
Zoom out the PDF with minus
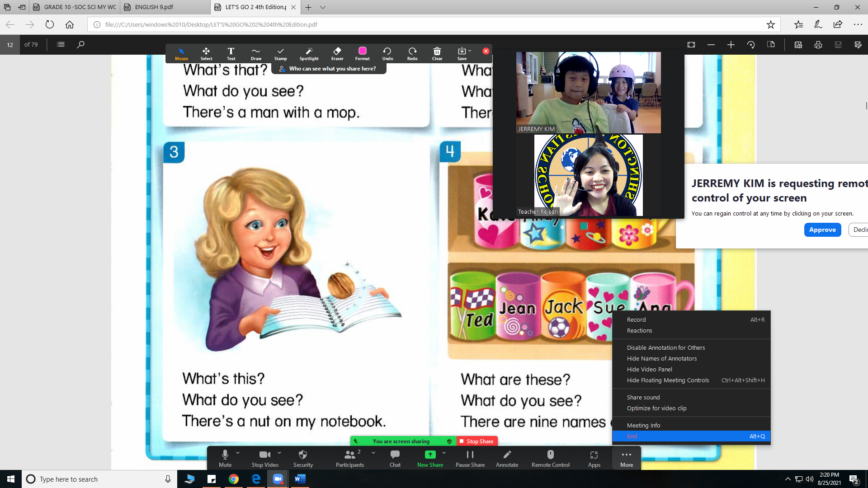(x=711, y=44)
